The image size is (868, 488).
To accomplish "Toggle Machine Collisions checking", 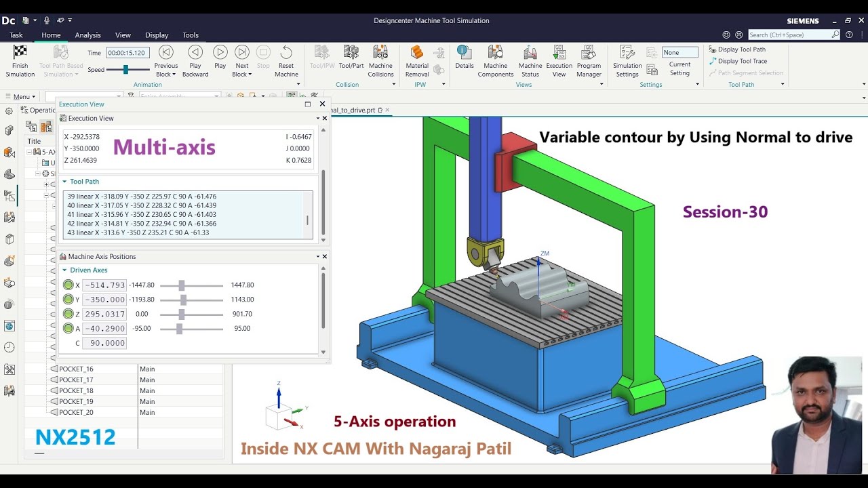I will (380, 61).
